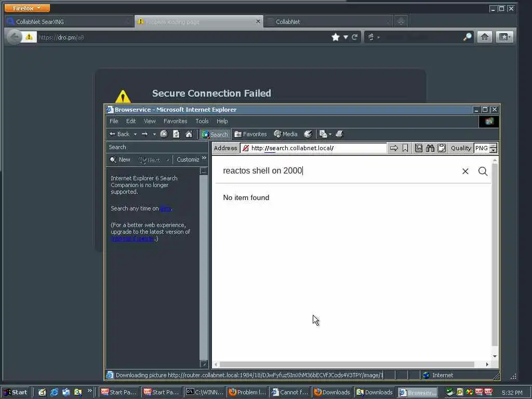This screenshot has width=532, height=399.
Task: Open the Firefox application menu button
Action: [x=27, y=8]
